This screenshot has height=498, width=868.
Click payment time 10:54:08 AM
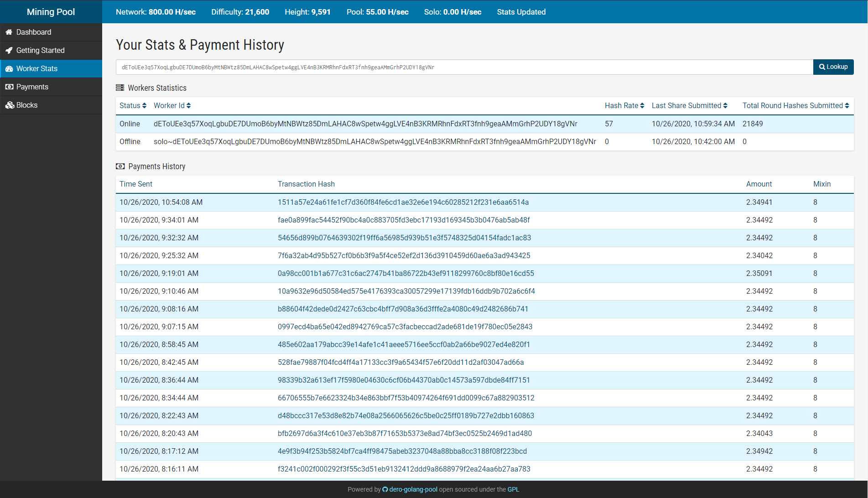[161, 202]
